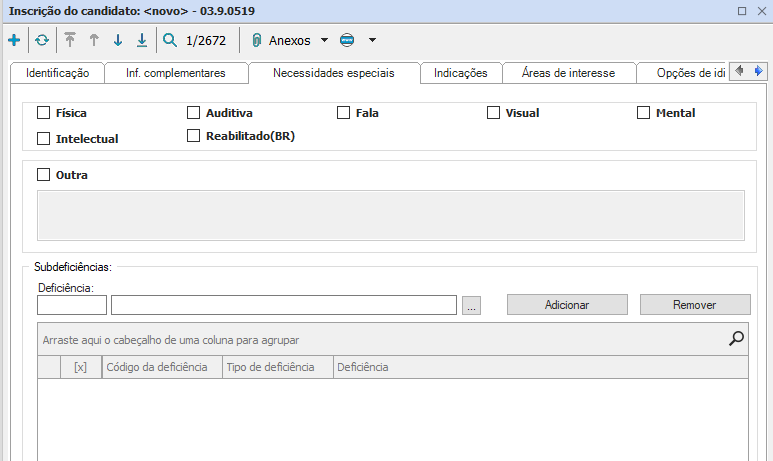Expand the Anexos dropdown arrow
The image size is (773, 461).
point(324,41)
